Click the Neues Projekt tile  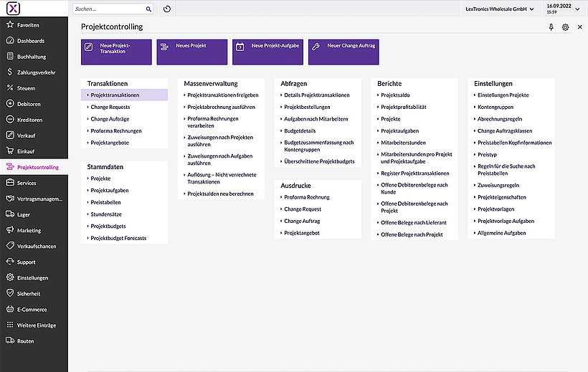(x=192, y=52)
